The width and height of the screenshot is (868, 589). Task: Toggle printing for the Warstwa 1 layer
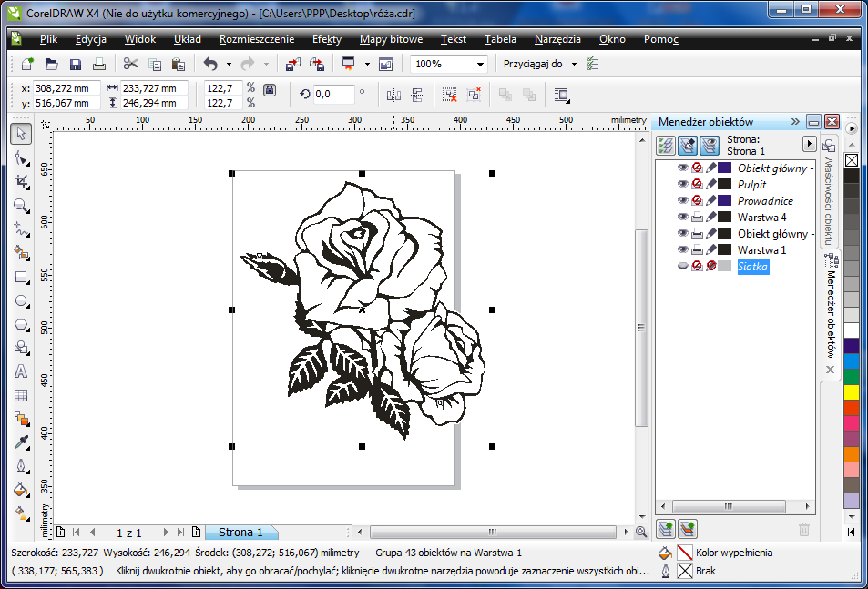click(x=697, y=249)
